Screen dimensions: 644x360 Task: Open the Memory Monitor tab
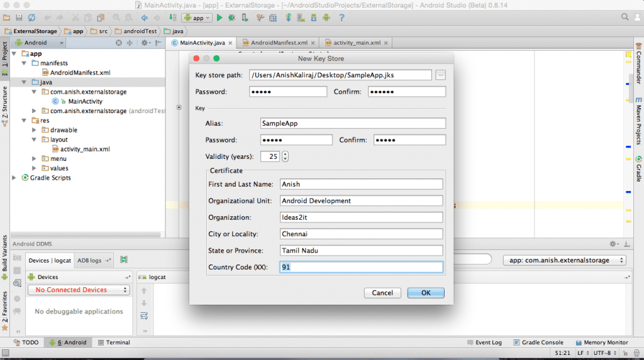coord(602,342)
